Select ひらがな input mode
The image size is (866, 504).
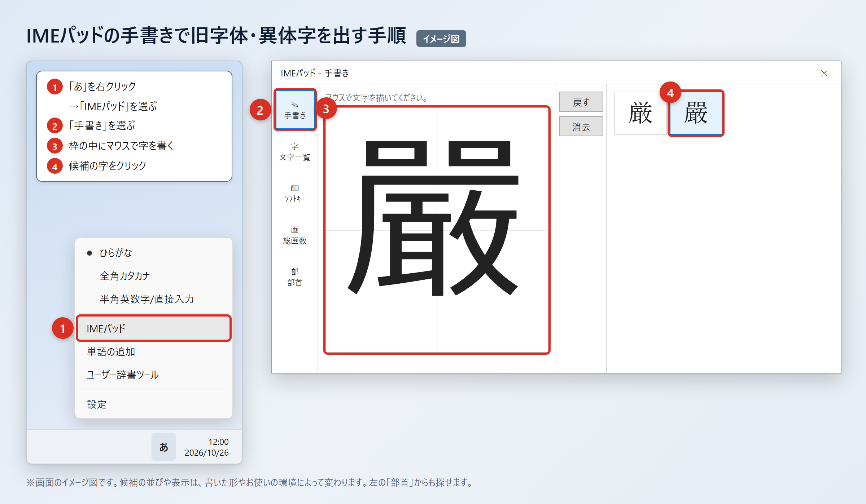pos(154,253)
